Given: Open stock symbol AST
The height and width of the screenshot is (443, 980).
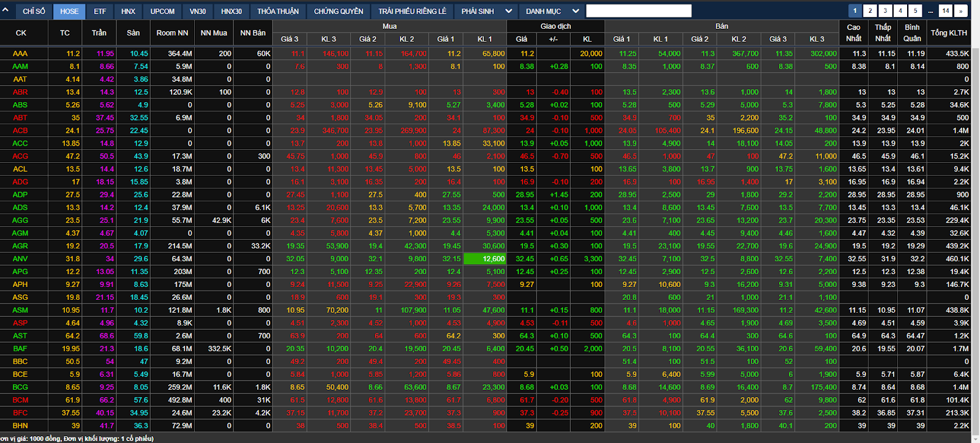Looking at the screenshot, I should pos(20,337).
